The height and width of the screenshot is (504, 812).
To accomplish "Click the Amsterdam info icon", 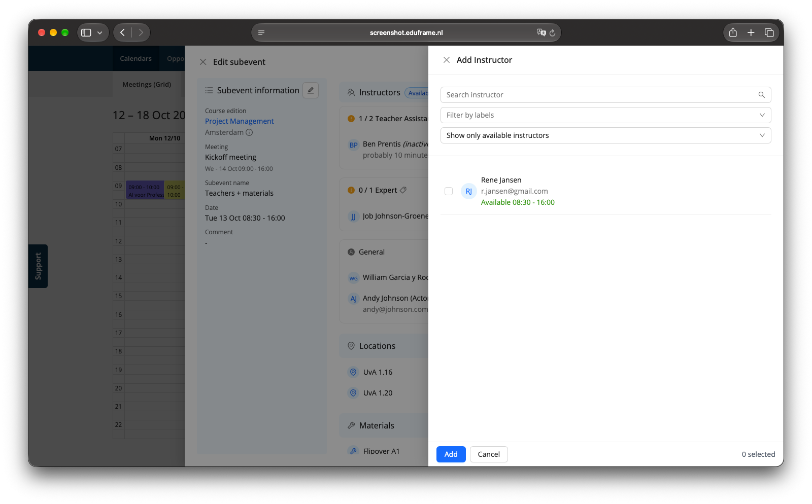I will [x=249, y=132].
